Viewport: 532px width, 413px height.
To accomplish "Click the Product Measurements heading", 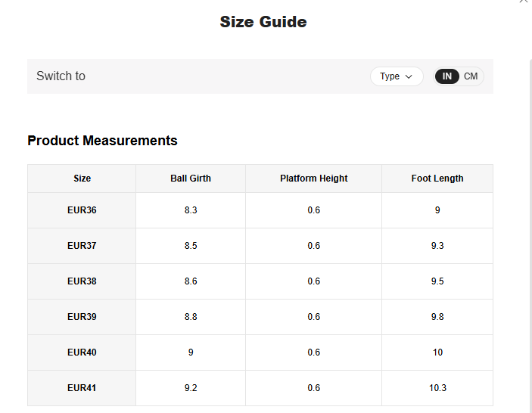I will tap(102, 141).
